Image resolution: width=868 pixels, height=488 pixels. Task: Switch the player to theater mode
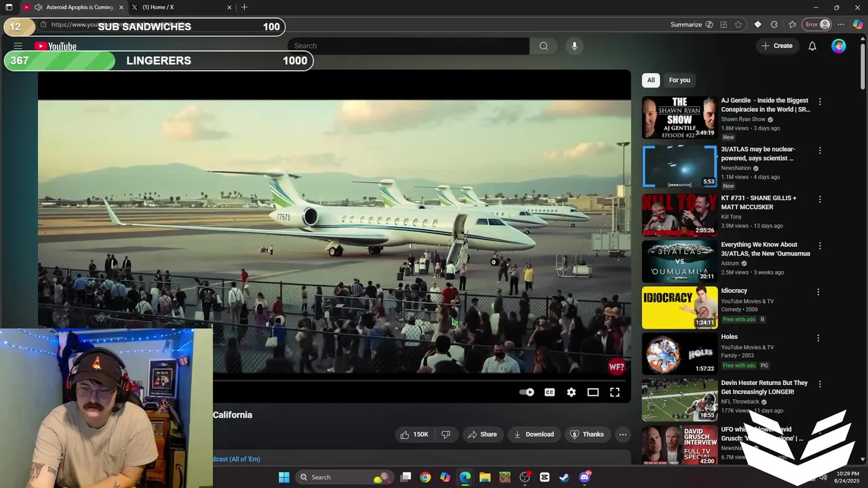point(593,392)
